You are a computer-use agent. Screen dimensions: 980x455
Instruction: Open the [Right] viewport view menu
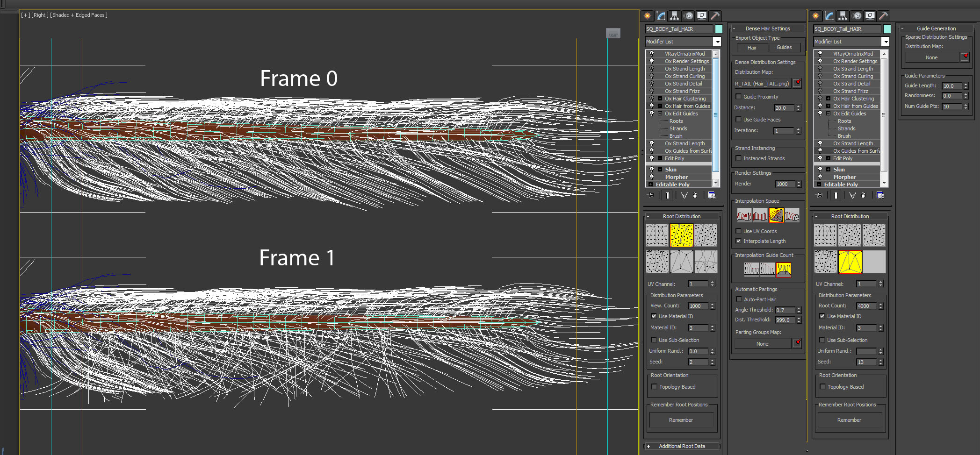pyautogui.click(x=40, y=15)
